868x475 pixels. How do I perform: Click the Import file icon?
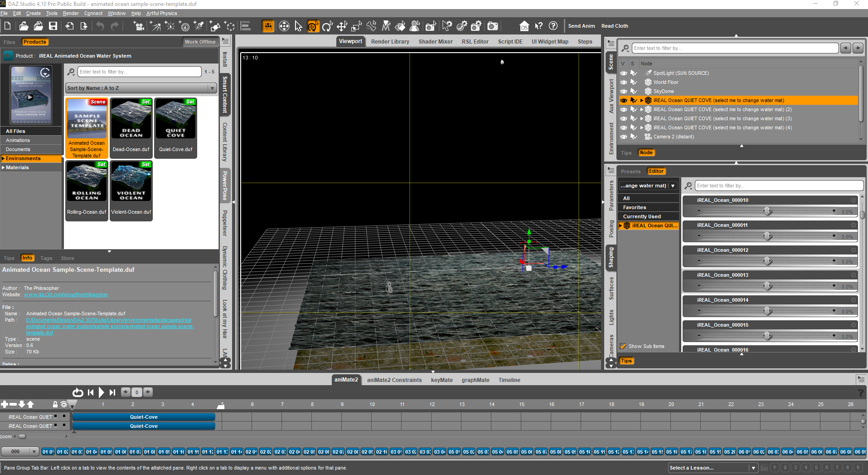pos(69,26)
